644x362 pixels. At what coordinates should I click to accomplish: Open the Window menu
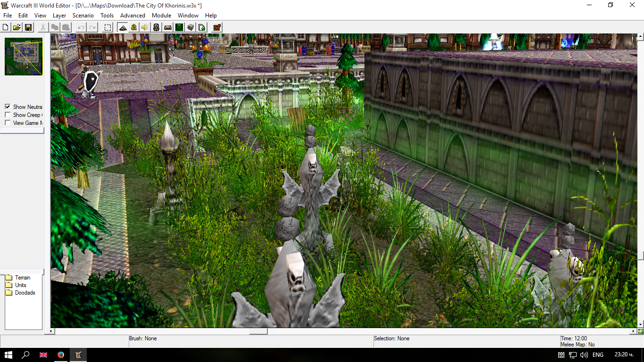(188, 16)
